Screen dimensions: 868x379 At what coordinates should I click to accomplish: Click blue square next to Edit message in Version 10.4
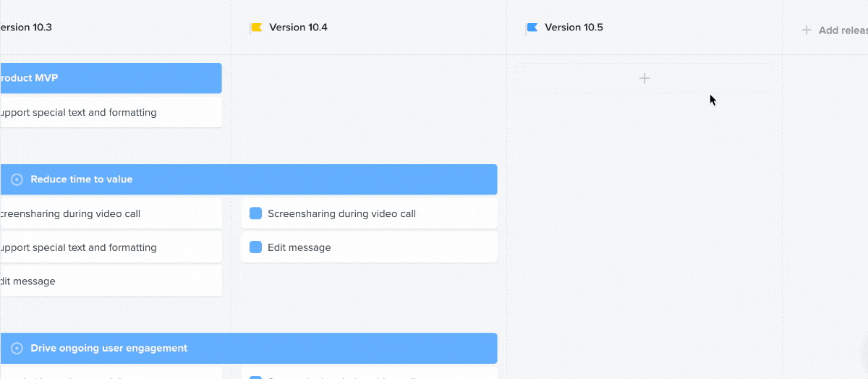[x=255, y=247]
